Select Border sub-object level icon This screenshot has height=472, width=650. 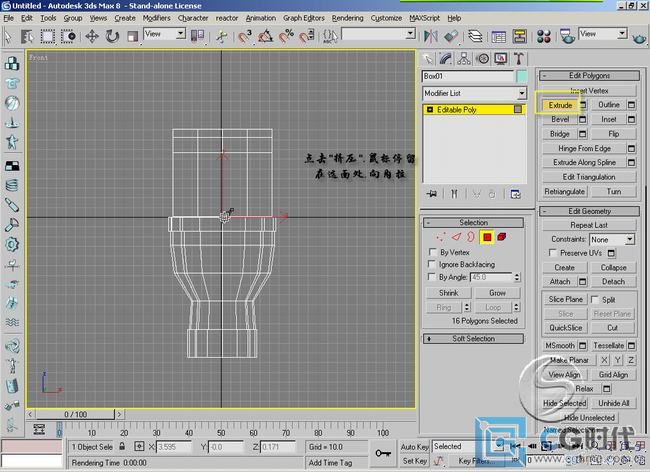(x=471, y=237)
